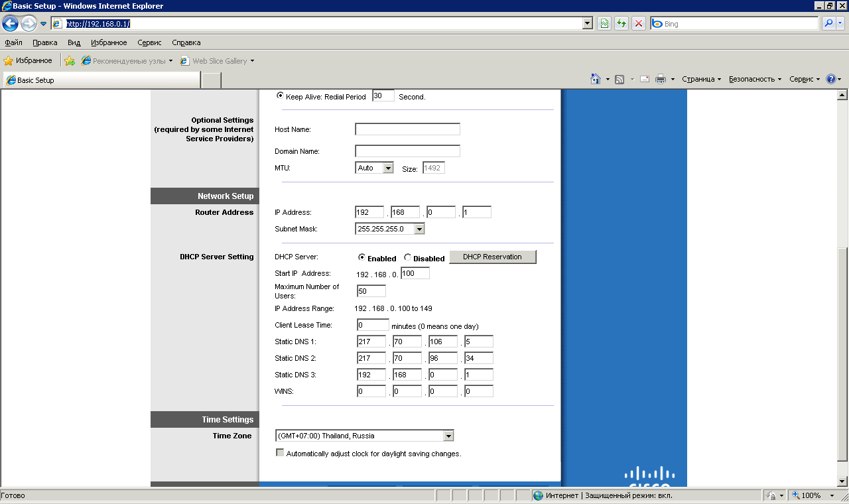Click the browser Back arrow button

click(x=11, y=24)
